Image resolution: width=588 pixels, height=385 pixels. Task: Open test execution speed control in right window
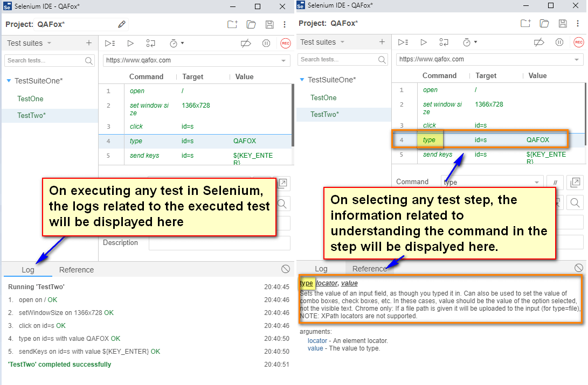469,43
